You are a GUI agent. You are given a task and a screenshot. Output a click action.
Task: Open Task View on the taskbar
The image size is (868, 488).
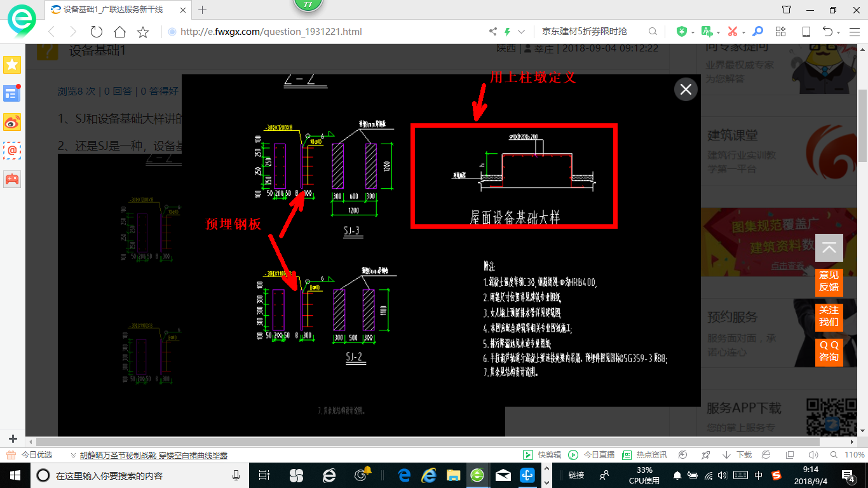(264, 475)
